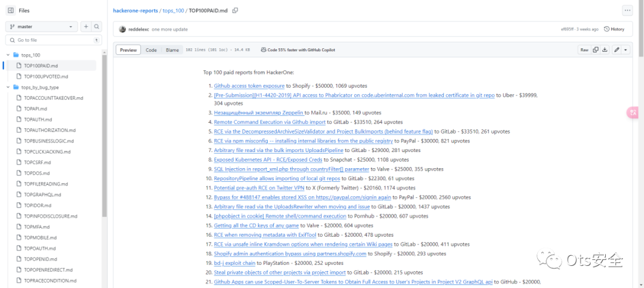Image resolution: width=644 pixels, height=288 pixels.
Task: Copy the file path icon
Action: tap(235, 11)
